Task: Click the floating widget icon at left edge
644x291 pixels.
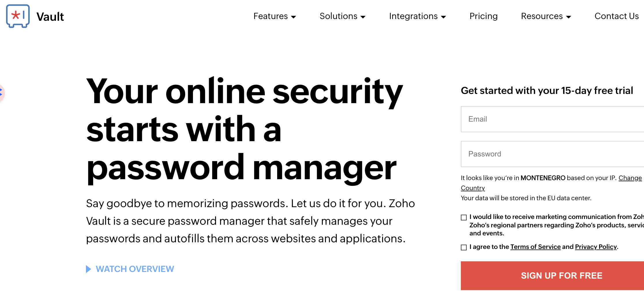Action: pyautogui.click(x=1, y=93)
